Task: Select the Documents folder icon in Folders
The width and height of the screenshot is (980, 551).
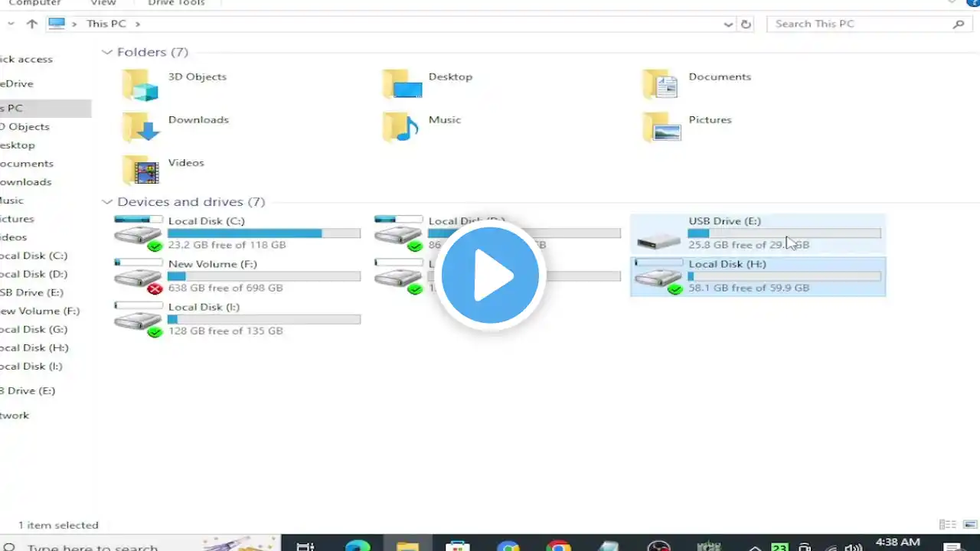Action: (660, 84)
